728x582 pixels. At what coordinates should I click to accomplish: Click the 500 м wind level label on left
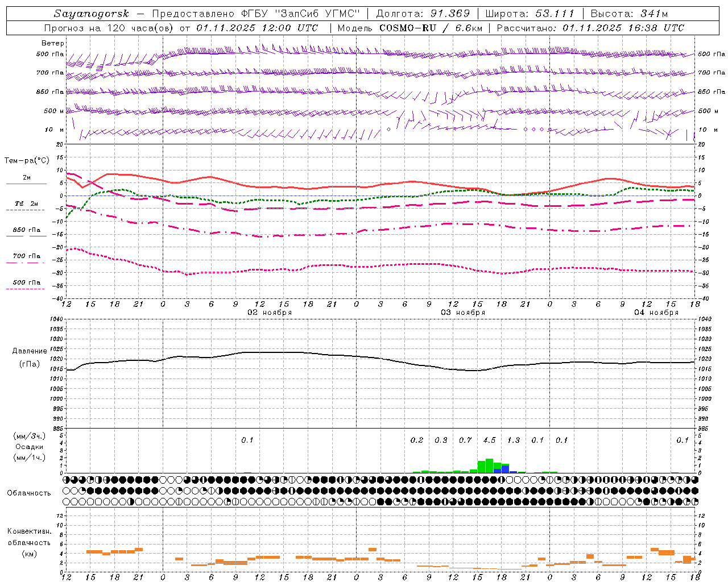[x=53, y=111]
